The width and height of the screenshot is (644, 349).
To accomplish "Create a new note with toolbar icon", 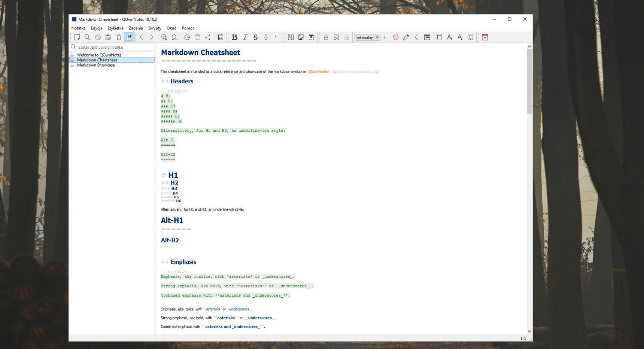I will point(77,37).
